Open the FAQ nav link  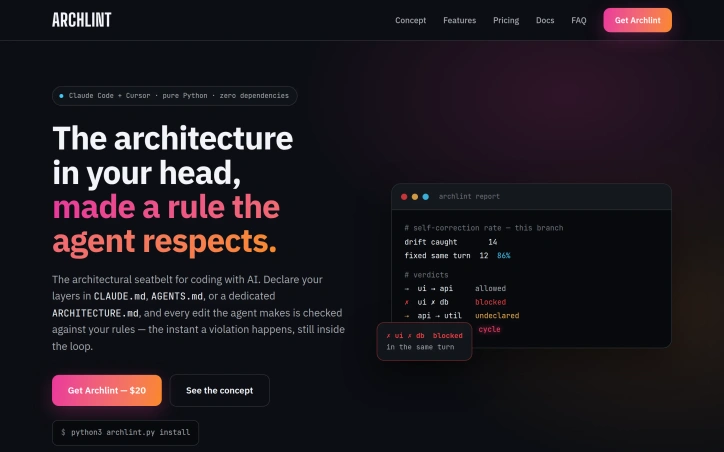[x=579, y=20]
